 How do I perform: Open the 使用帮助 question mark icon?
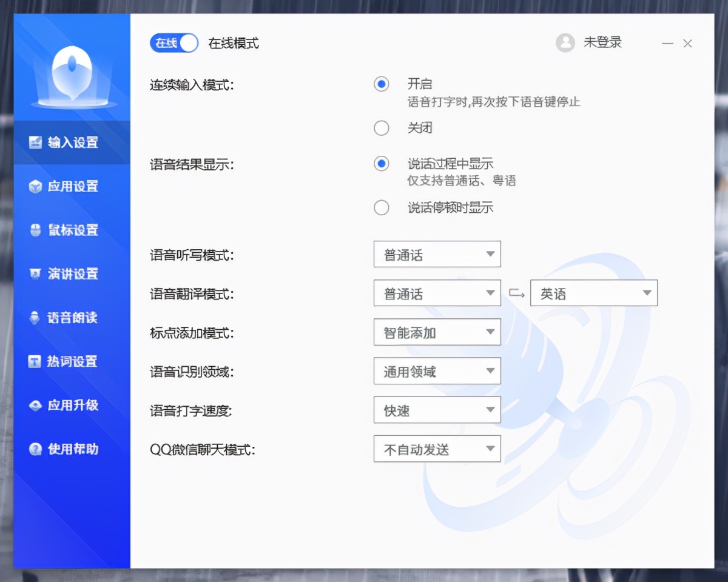click(36, 449)
